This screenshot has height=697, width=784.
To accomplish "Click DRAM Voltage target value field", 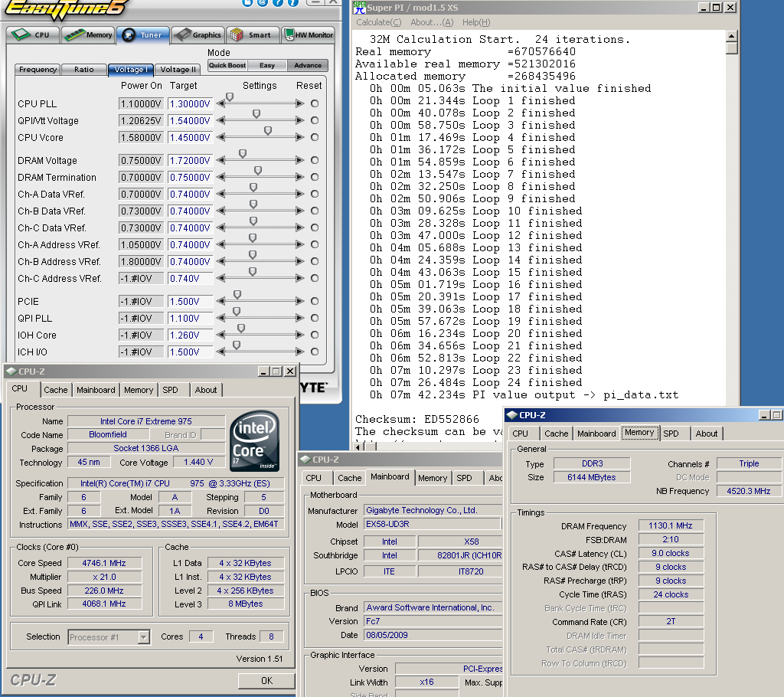I will [190, 160].
